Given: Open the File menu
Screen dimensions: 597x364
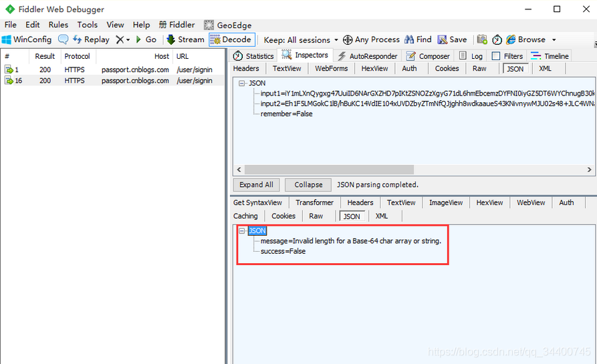Looking at the screenshot, I should click(x=10, y=25).
